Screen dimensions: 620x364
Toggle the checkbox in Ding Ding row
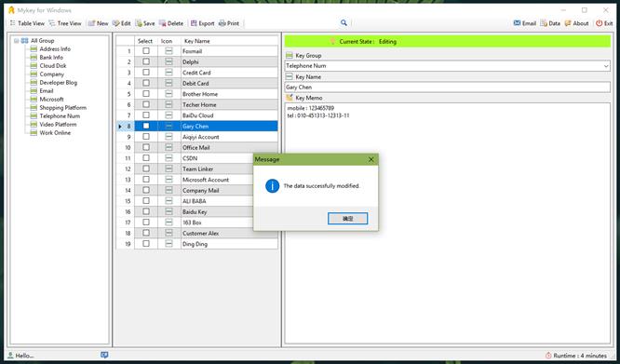point(146,244)
